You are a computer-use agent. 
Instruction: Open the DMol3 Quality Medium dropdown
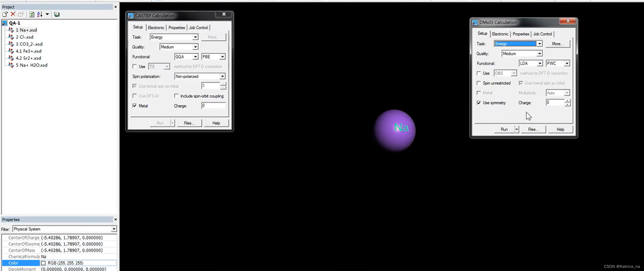pyautogui.click(x=539, y=54)
